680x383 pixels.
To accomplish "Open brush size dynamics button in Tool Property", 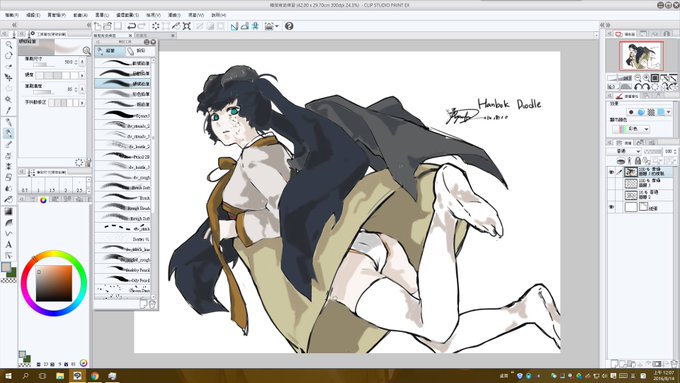I will click(x=82, y=62).
